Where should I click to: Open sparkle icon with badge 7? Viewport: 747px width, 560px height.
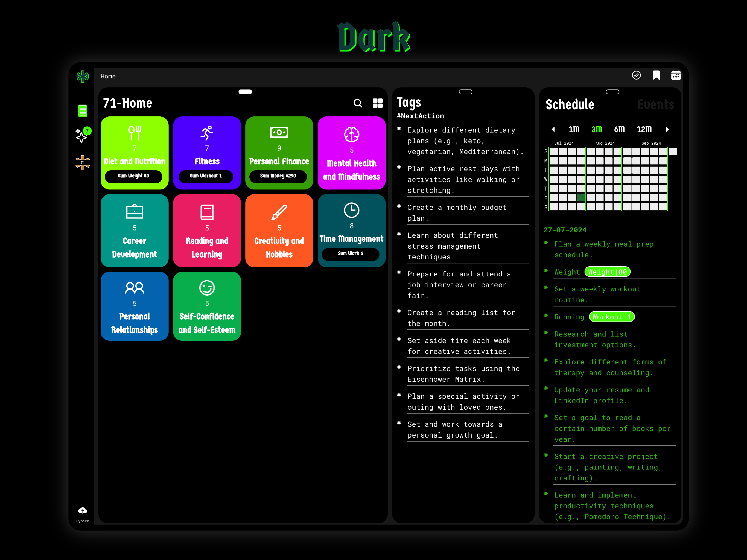click(81, 136)
